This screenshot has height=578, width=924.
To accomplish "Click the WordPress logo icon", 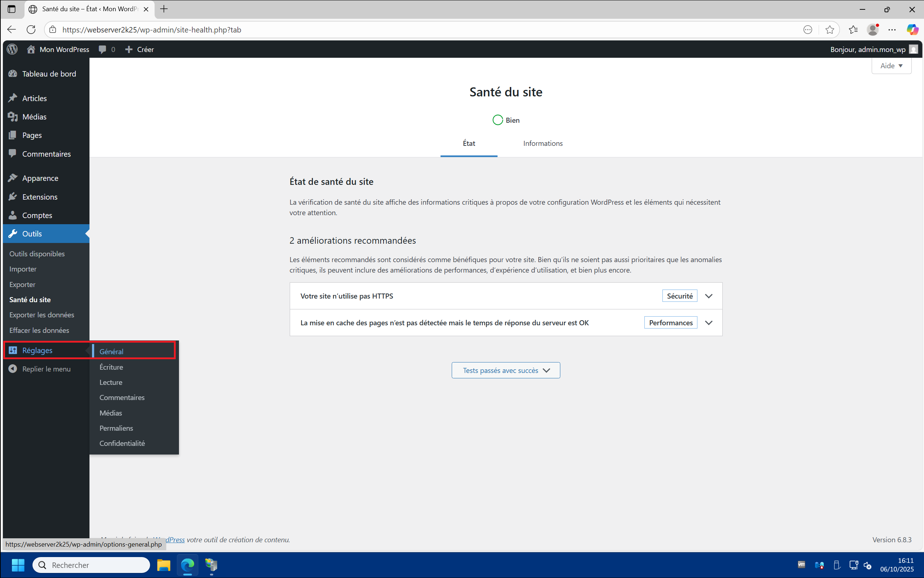I will [x=12, y=49].
